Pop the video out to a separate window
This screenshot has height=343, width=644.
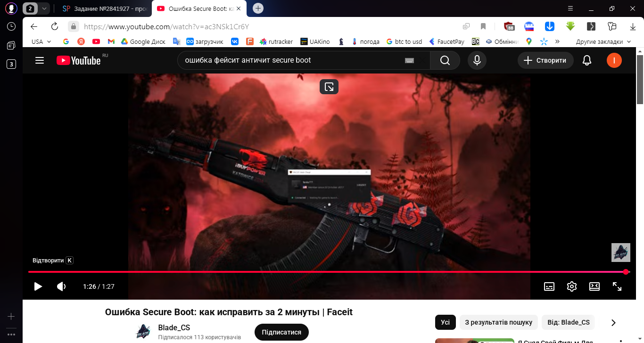[329, 87]
